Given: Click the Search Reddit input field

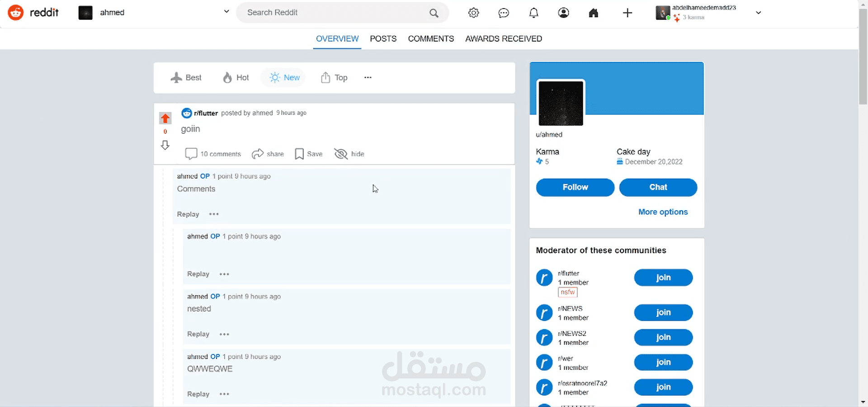Looking at the screenshot, I should click(342, 13).
